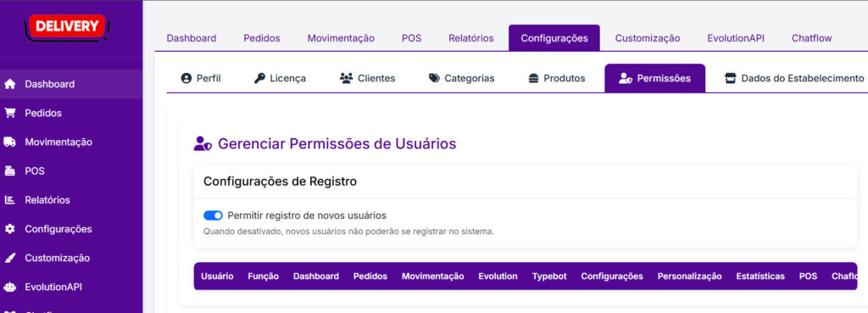
Task: Click the user shield icon on Permissões tab
Action: [626, 78]
